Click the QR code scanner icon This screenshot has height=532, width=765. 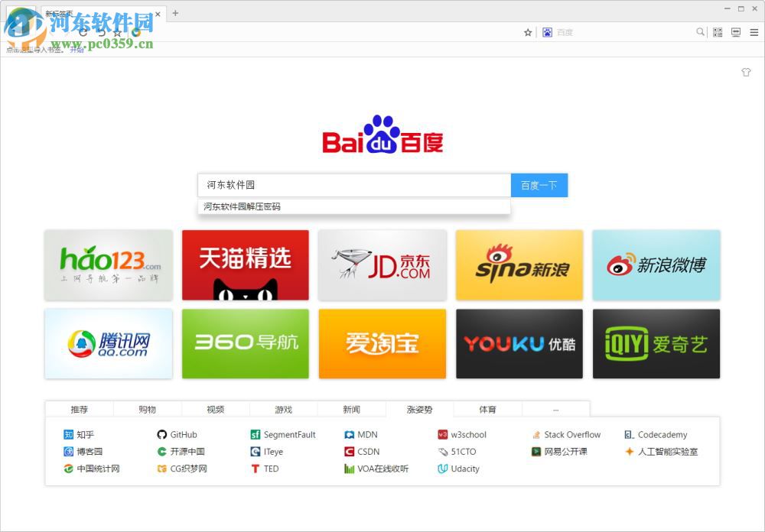718,32
